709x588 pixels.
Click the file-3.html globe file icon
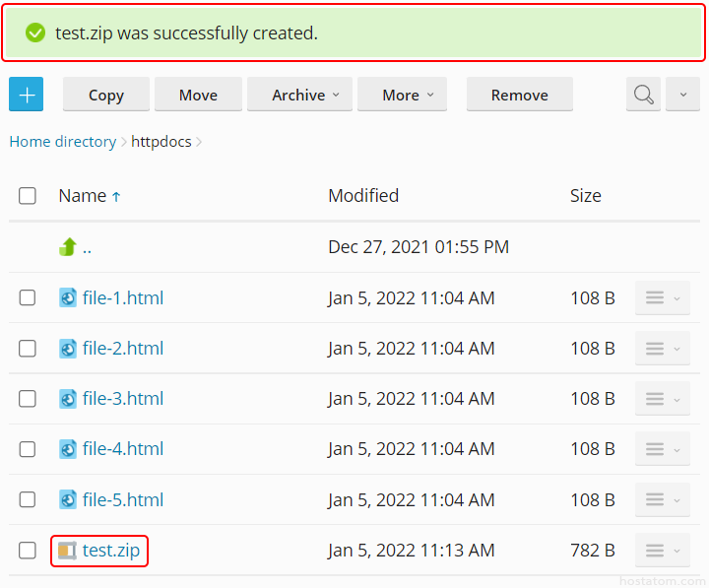pos(67,399)
